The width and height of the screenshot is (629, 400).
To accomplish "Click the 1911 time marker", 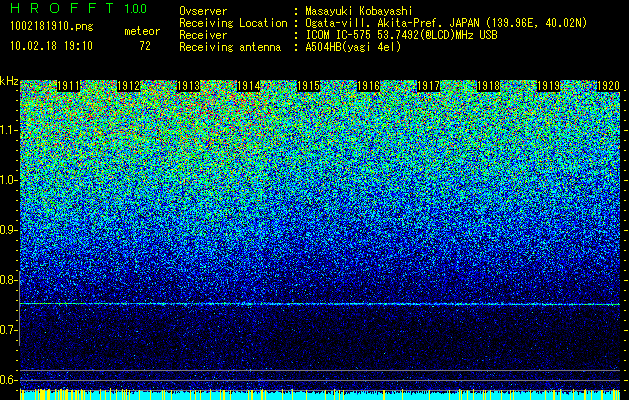I will (69, 86).
